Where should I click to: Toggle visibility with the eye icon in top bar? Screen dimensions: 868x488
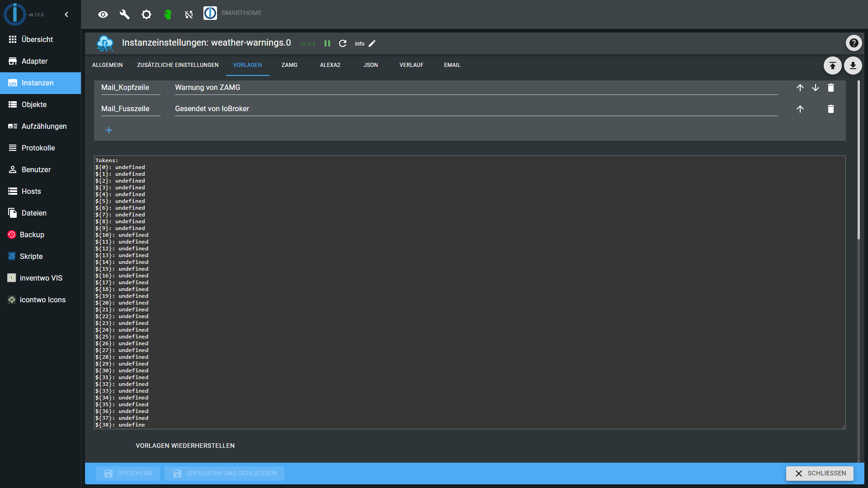[103, 14]
